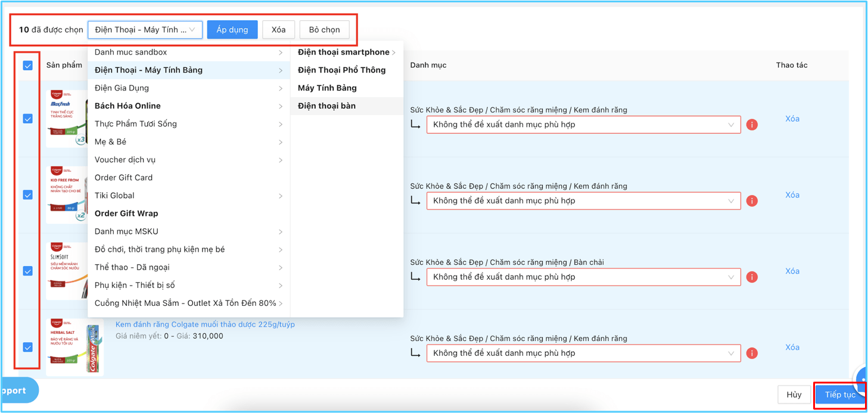Expand Voucher dịch vụ category

click(188, 159)
